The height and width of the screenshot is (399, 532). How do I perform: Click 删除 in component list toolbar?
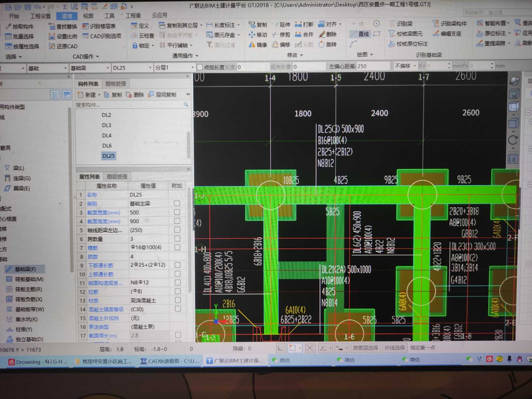[x=135, y=95]
